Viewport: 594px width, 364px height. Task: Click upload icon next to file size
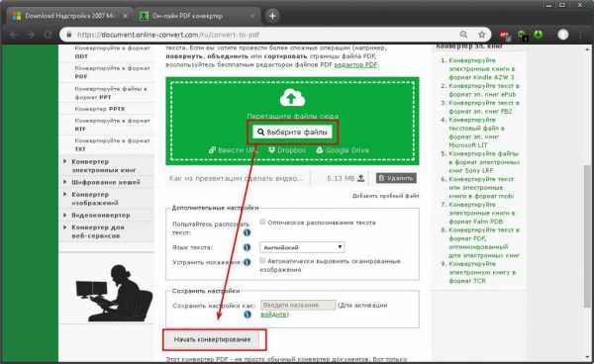(361, 178)
